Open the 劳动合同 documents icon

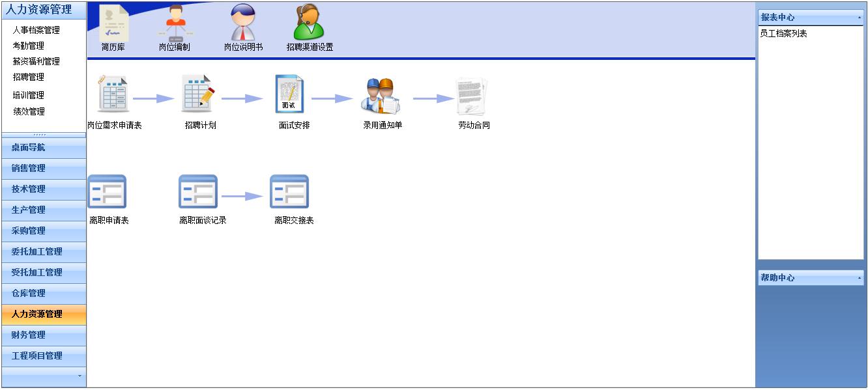tap(472, 96)
